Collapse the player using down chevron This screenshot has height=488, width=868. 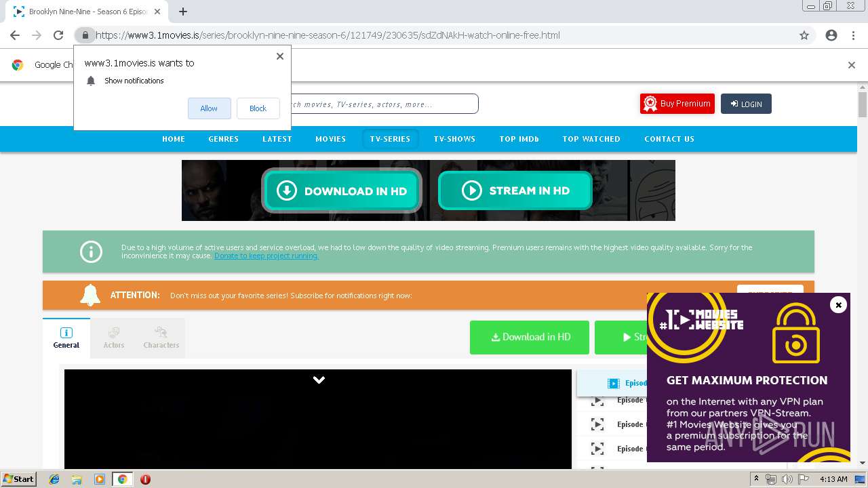(x=319, y=380)
